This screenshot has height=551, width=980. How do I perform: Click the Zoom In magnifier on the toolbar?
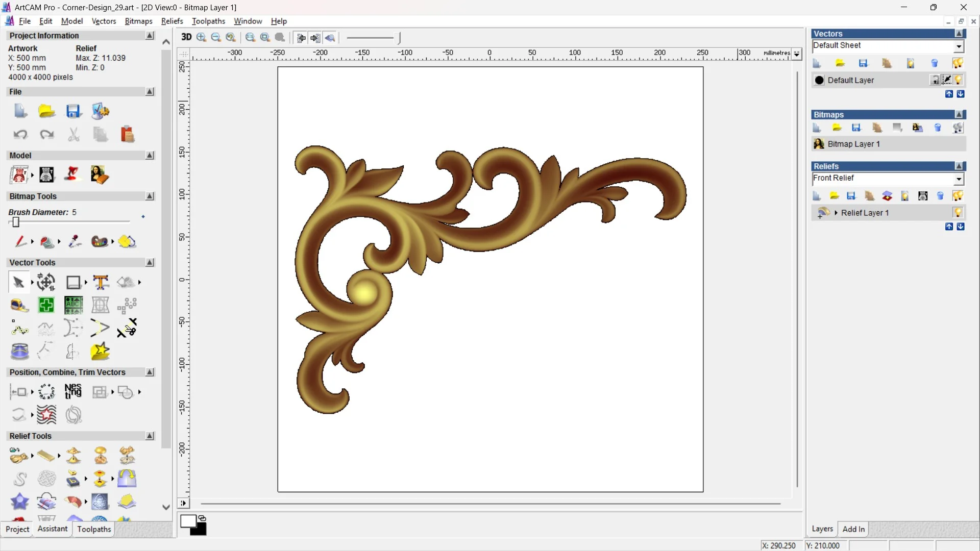[x=201, y=37]
